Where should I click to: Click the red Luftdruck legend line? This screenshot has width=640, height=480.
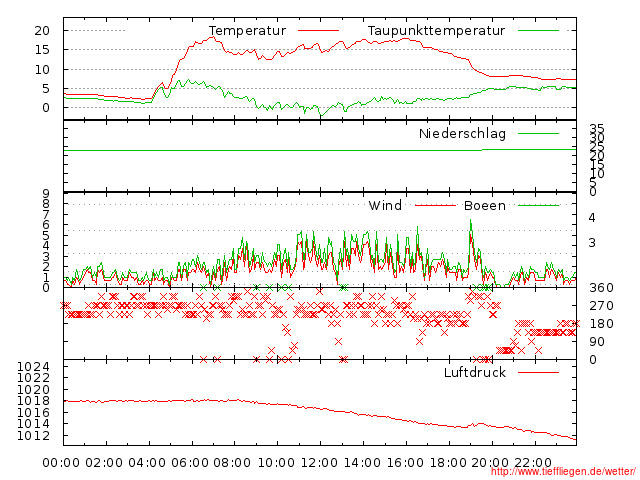point(538,372)
